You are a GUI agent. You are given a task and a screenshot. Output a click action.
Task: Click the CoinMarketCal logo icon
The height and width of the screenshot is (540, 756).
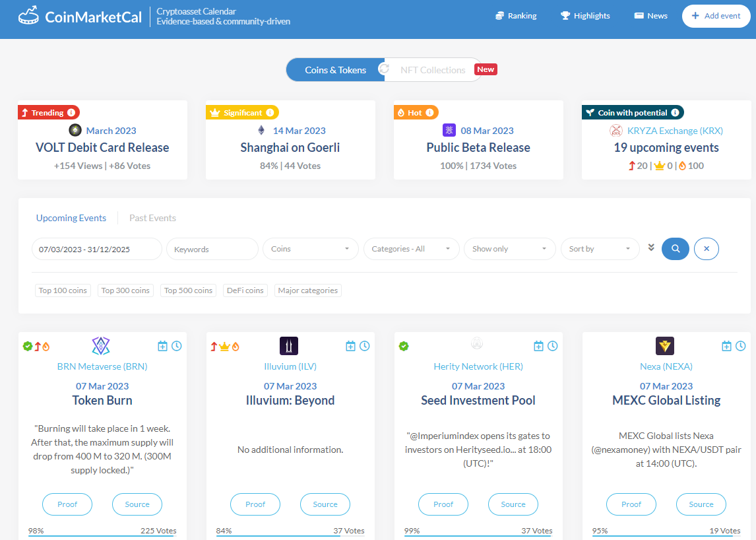tap(28, 15)
